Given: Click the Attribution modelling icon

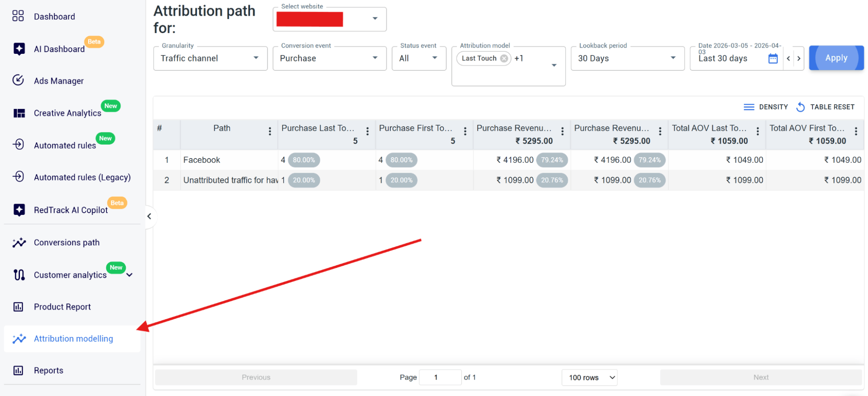Looking at the screenshot, I should tap(19, 339).
